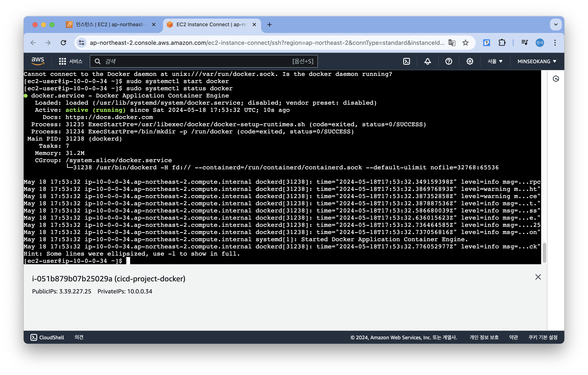Viewport: 588px width, 375px height.
Task: Open the AWS CloudShell icon in navbar
Action: point(406,61)
